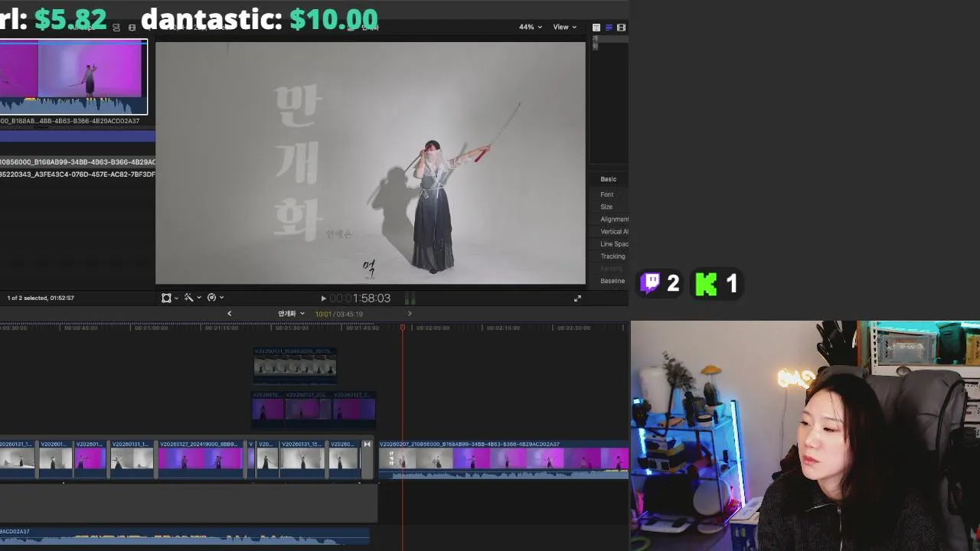This screenshot has width=980, height=551.
Task: Open the video inspector filmstrip icon
Action: click(621, 28)
